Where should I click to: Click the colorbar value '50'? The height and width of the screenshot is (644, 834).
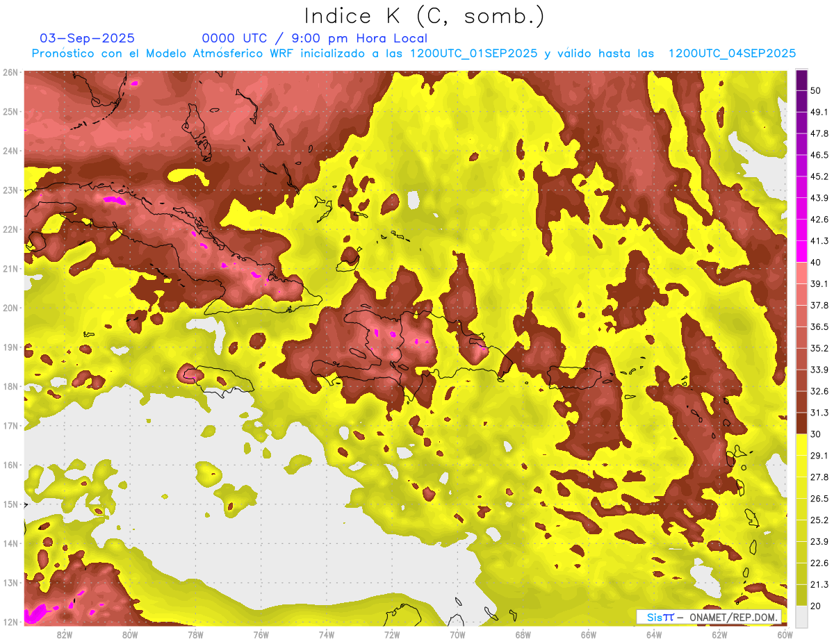pos(815,90)
